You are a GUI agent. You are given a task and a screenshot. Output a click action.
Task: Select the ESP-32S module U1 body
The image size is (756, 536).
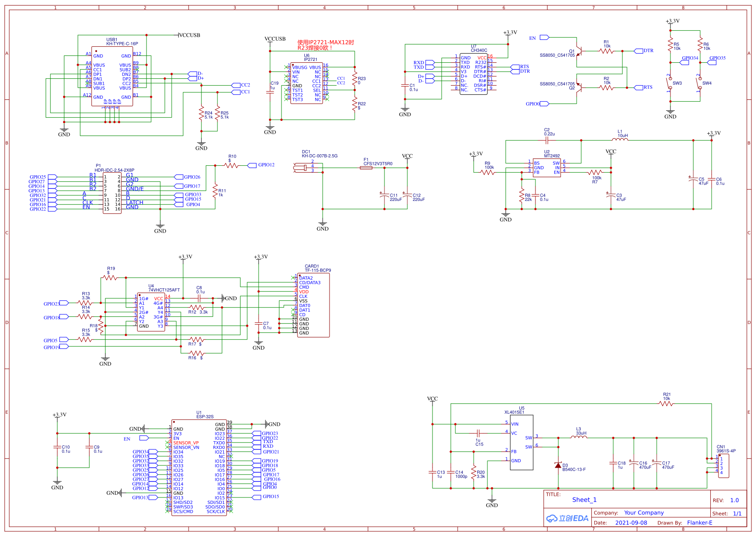coord(199,467)
